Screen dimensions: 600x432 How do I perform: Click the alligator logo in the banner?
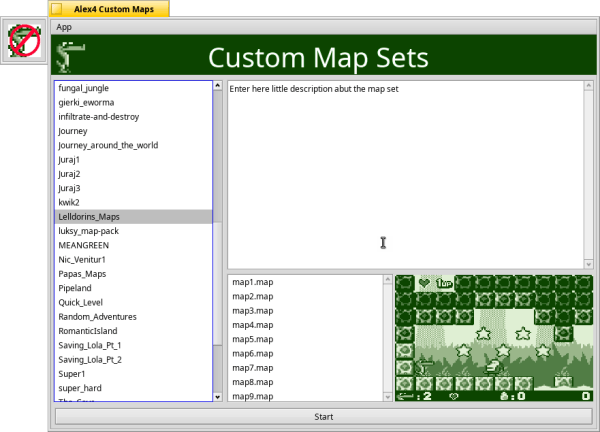(x=70, y=58)
